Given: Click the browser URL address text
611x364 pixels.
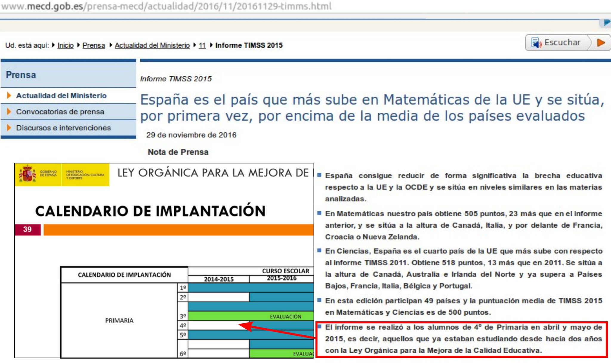Looking at the screenshot, I should (166, 6).
